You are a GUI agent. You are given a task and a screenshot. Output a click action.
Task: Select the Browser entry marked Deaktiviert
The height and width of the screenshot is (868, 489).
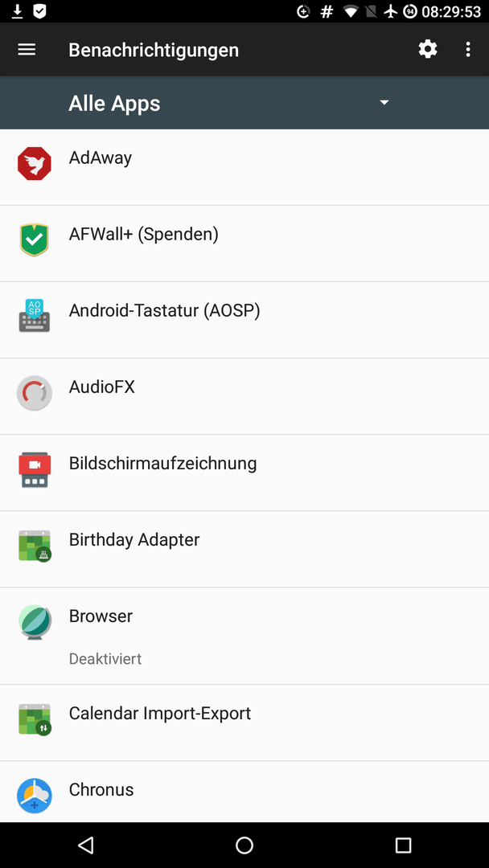[x=244, y=636]
